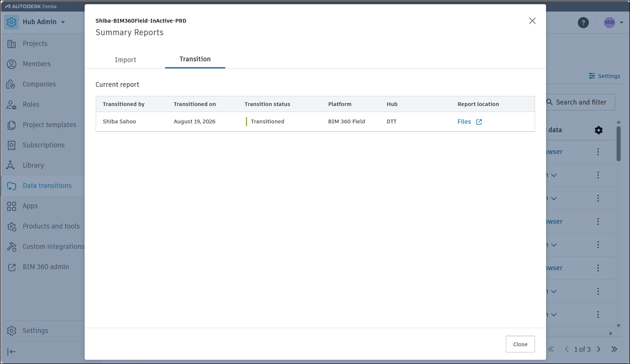Click the Shiba Sahoo cell

pos(119,122)
